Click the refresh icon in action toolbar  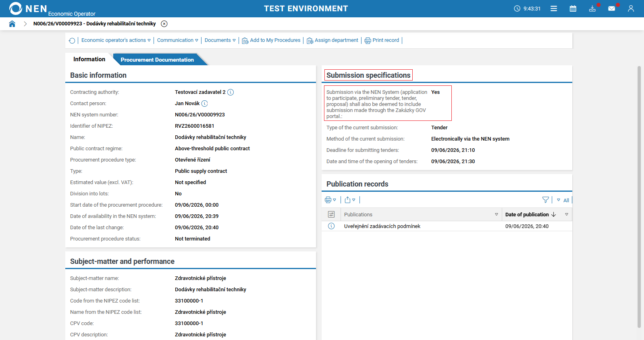[x=72, y=40]
